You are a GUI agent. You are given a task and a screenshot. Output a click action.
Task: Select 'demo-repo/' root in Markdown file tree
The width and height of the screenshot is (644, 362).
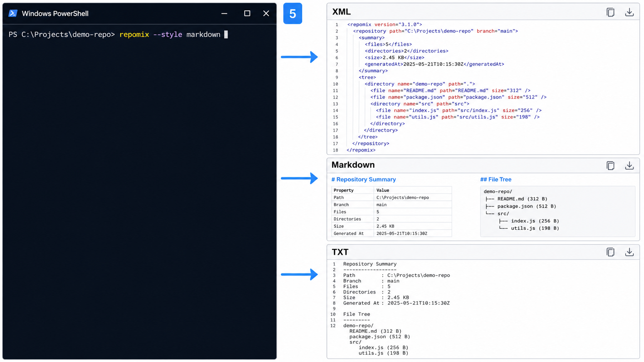point(498,192)
